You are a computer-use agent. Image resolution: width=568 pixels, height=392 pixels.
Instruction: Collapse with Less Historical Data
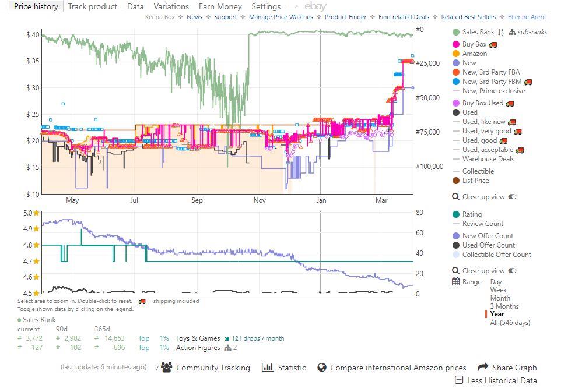pyautogui.click(x=496, y=380)
